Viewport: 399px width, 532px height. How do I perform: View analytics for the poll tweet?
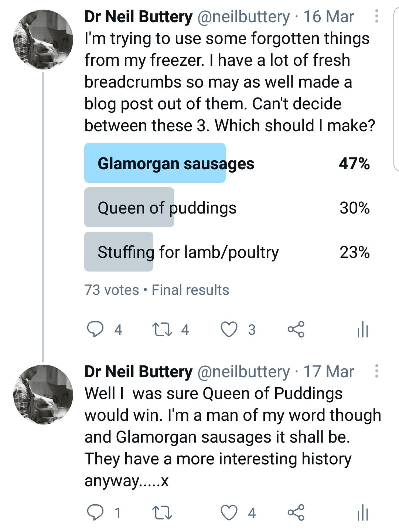point(363,329)
